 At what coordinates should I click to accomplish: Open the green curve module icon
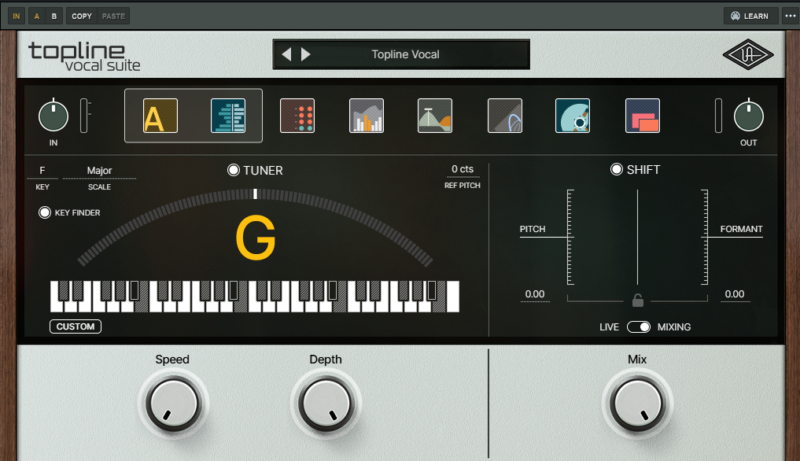(x=435, y=116)
